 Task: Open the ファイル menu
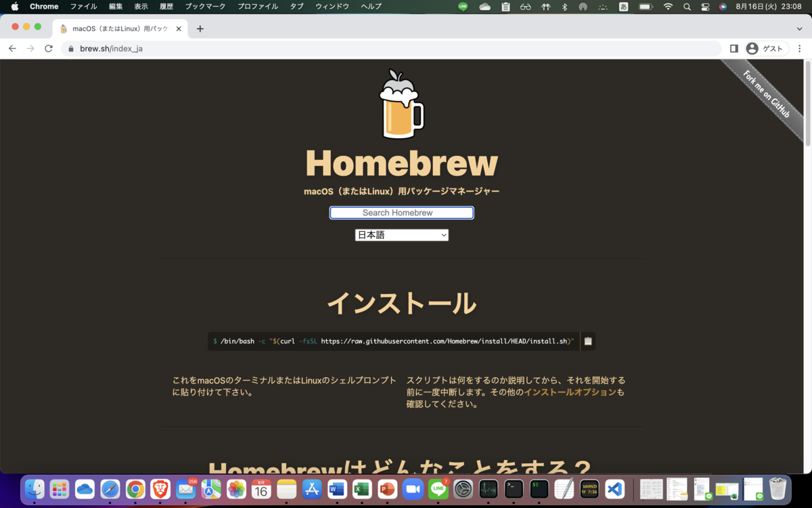point(83,7)
